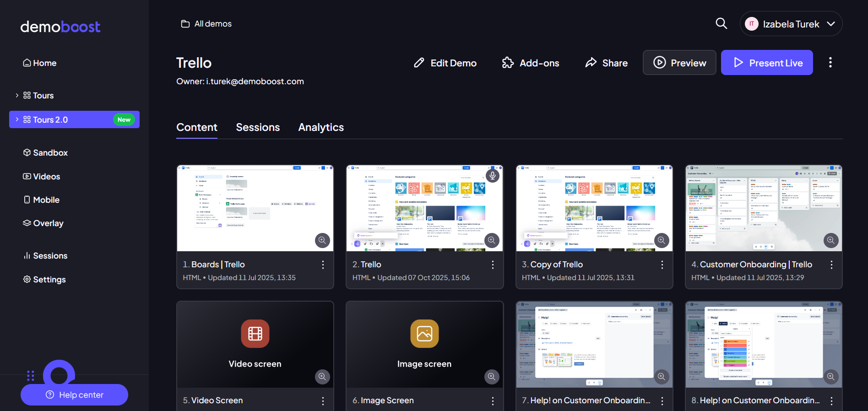868x411 pixels.
Task: Open the 2. Trello screen thumbnail
Action: (424, 208)
